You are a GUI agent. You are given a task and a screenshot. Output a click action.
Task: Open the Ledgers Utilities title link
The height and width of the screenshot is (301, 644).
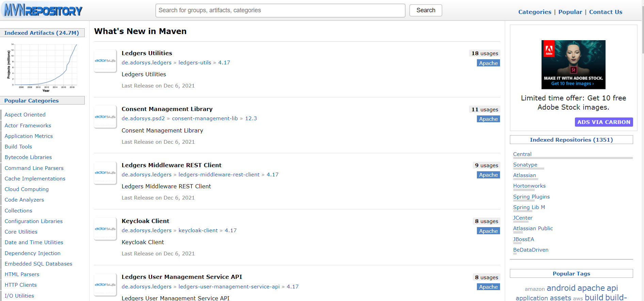point(147,53)
